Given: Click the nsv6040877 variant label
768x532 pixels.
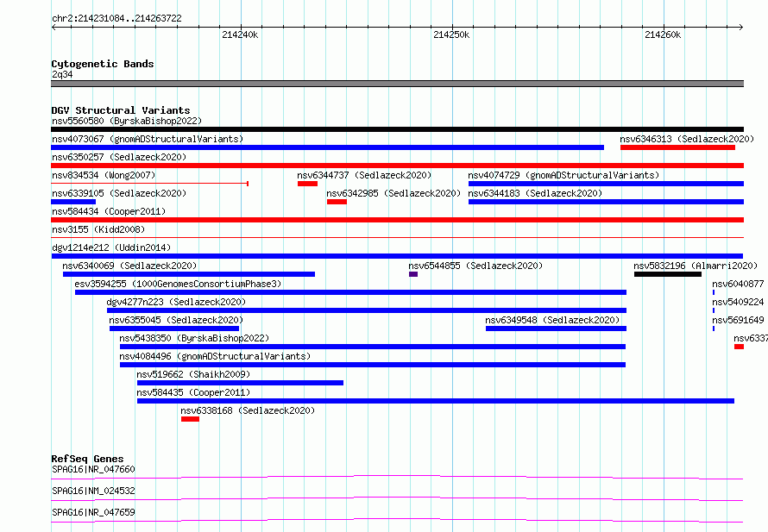Looking at the screenshot, I should (738, 284).
